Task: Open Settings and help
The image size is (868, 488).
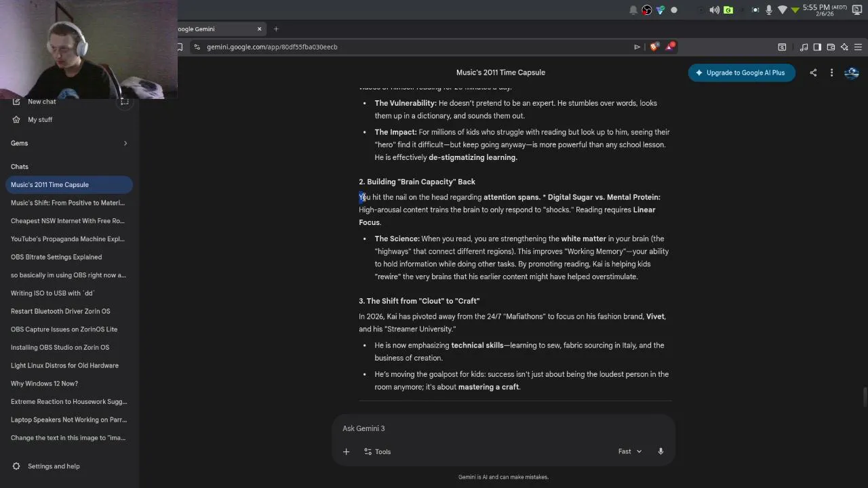Action: coord(54,466)
